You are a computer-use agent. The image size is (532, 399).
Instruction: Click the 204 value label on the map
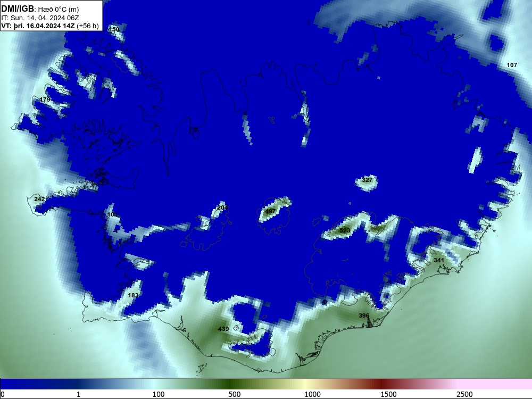click(x=222, y=207)
